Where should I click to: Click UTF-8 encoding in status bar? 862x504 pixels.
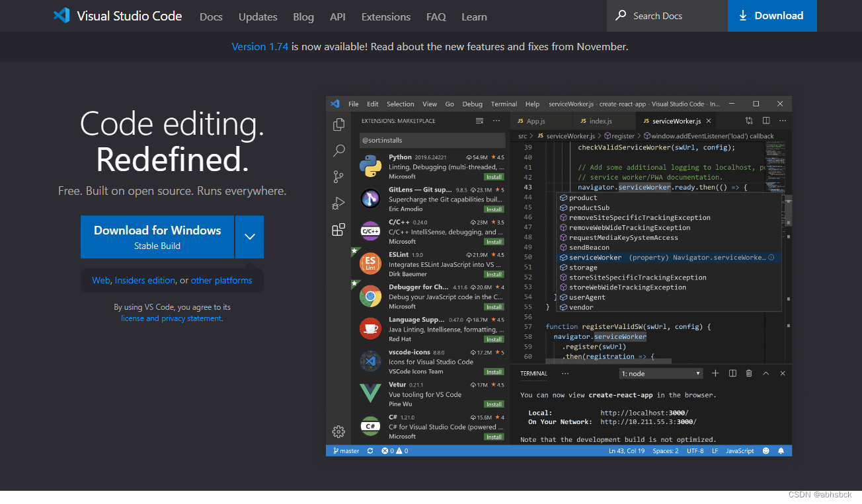pyautogui.click(x=695, y=450)
